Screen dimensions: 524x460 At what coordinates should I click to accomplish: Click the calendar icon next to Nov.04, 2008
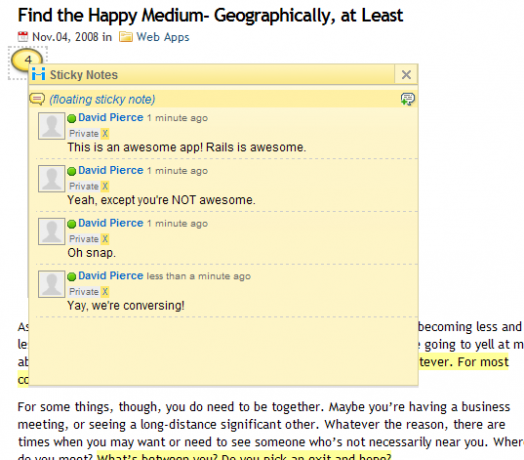[x=23, y=36]
